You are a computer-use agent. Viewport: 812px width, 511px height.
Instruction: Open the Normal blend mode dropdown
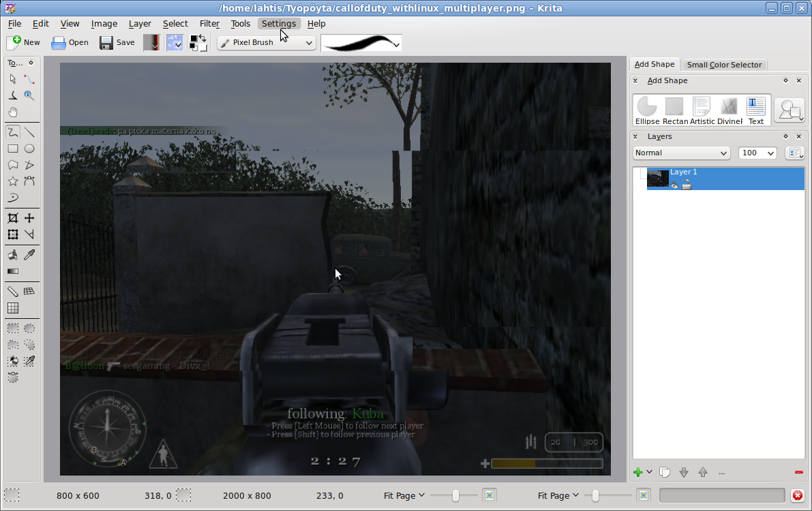click(x=681, y=153)
